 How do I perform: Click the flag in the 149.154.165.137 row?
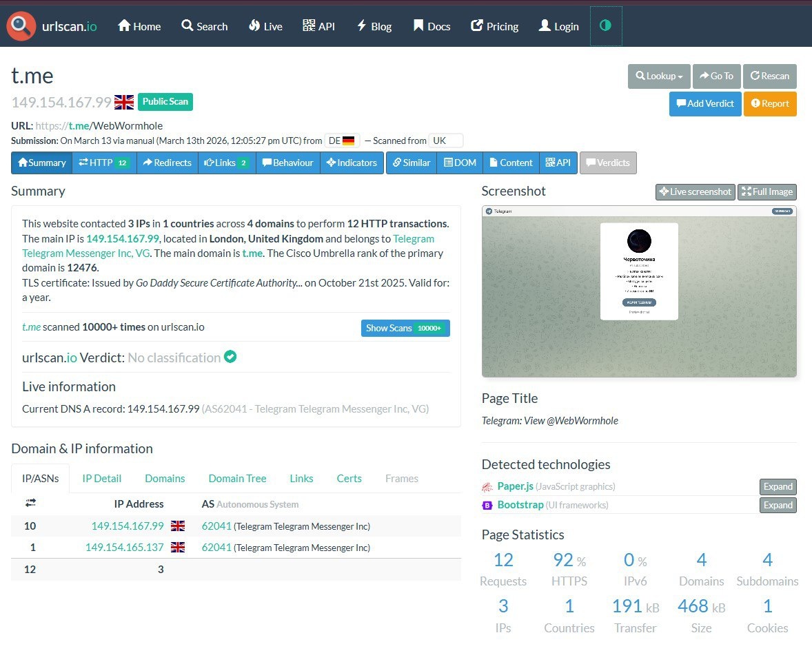coord(178,547)
